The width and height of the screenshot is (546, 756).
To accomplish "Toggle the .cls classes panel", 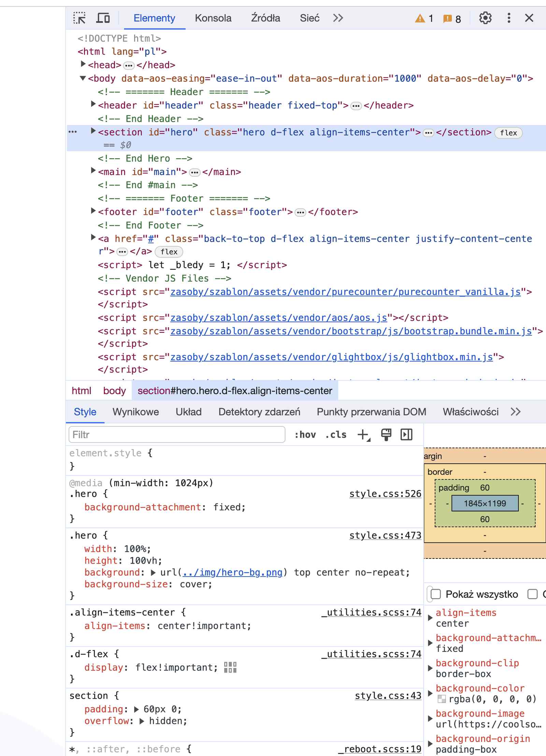I will [336, 435].
